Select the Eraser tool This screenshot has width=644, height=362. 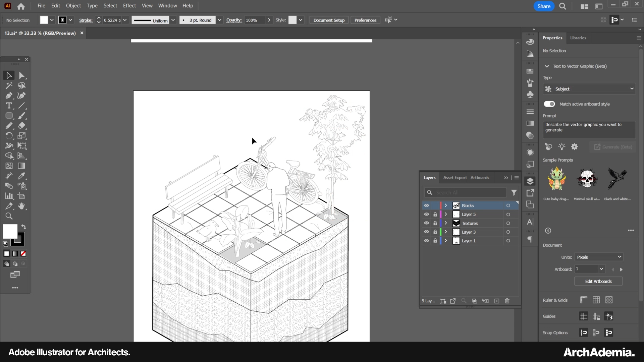pyautogui.click(x=21, y=126)
